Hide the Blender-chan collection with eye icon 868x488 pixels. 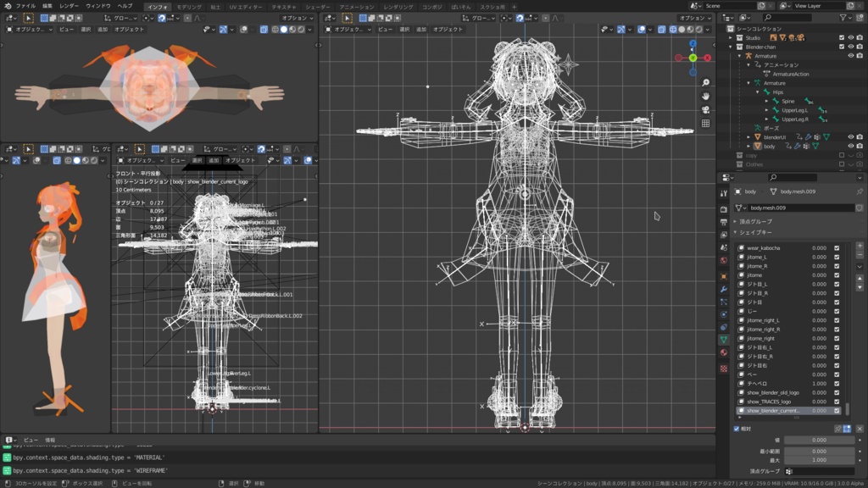(x=850, y=47)
